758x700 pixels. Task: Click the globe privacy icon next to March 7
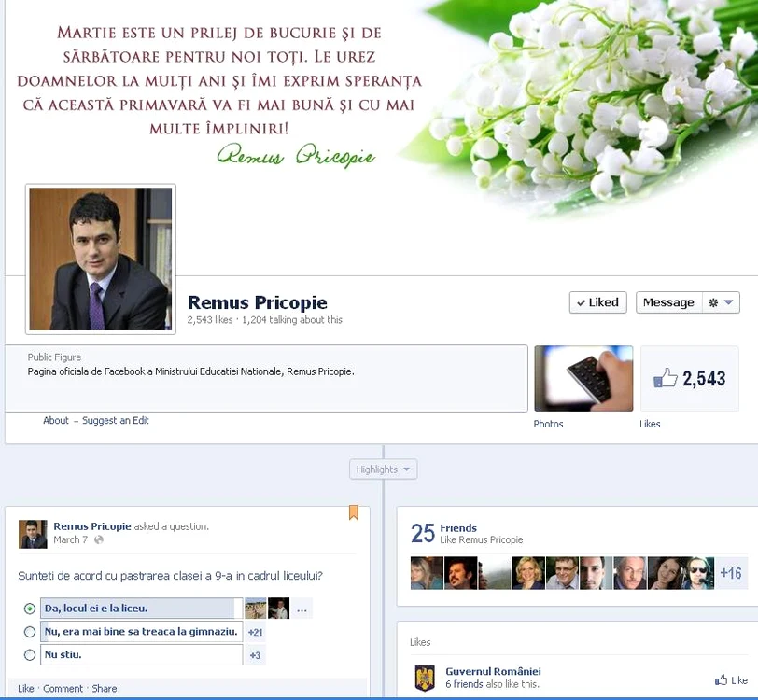(99, 540)
